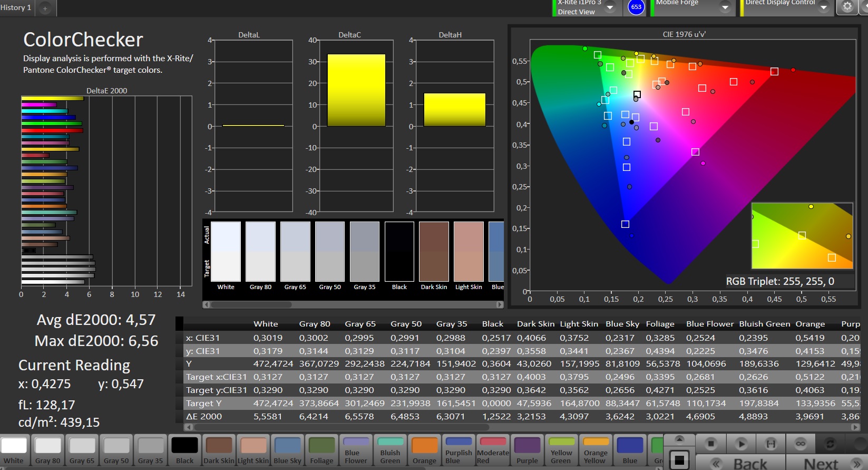Open settings gear icon
Screen dimensions: 868x470
click(x=847, y=7)
